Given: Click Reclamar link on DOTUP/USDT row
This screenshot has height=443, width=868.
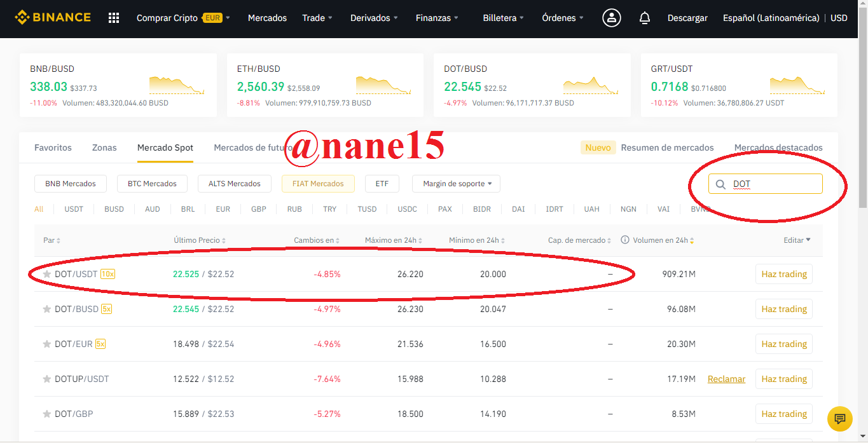Looking at the screenshot, I should click(726, 379).
